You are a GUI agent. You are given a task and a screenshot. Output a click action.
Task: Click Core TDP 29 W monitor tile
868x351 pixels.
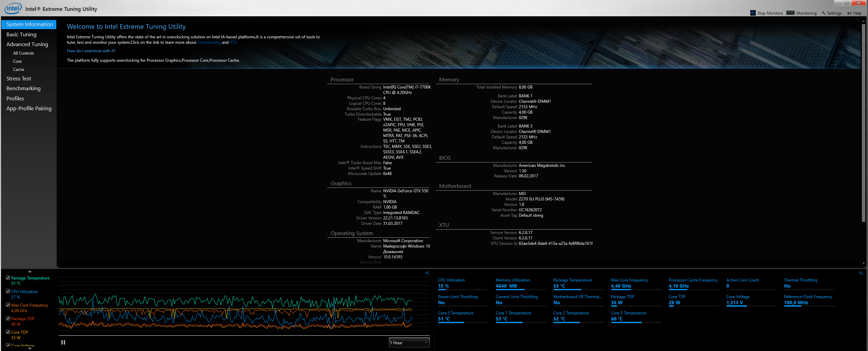[x=694, y=300]
